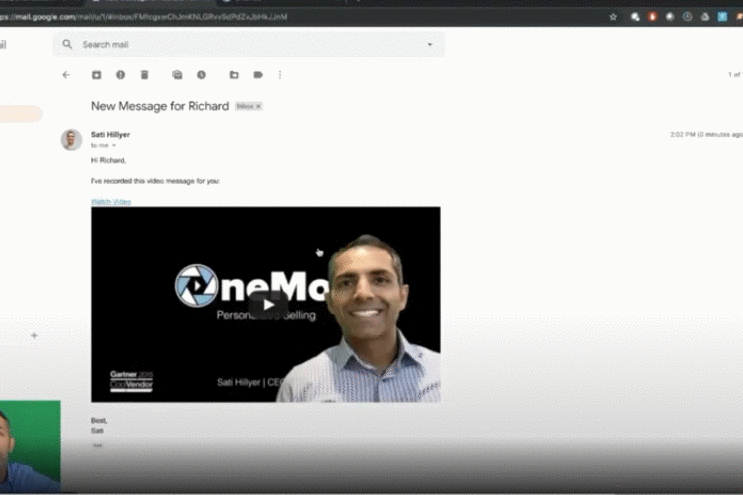Snooze this email with the clock icon
743x495 pixels.
[x=201, y=75]
